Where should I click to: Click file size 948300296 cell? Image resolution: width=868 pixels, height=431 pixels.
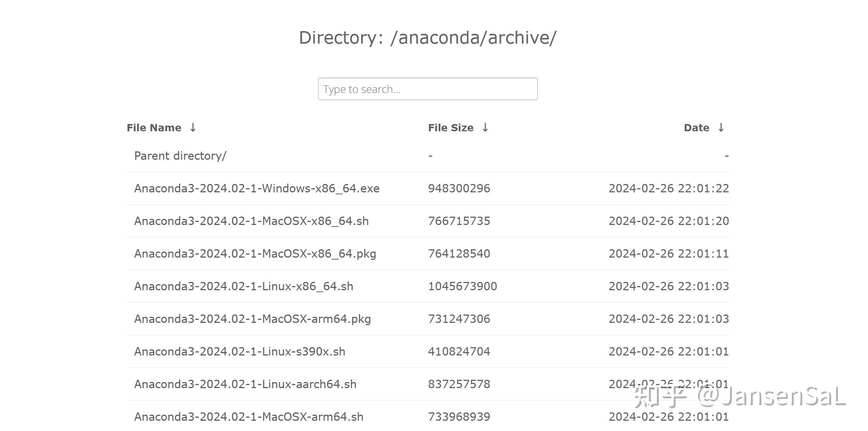[x=459, y=189]
